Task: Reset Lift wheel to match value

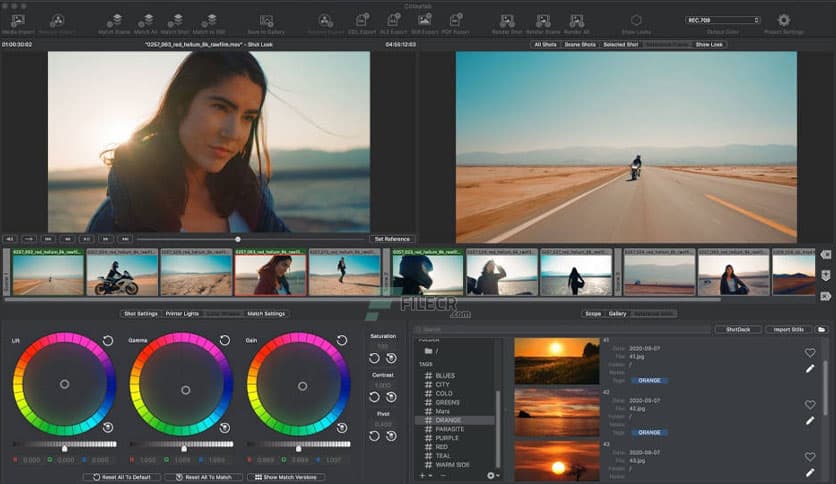Action: pyautogui.click(x=108, y=427)
